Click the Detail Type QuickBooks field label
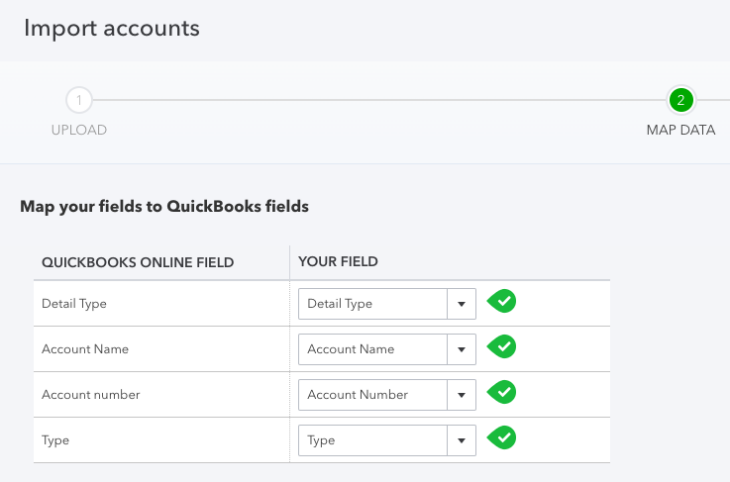Image resolution: width=730 pixels, height=482 pixels. [74, 304]
